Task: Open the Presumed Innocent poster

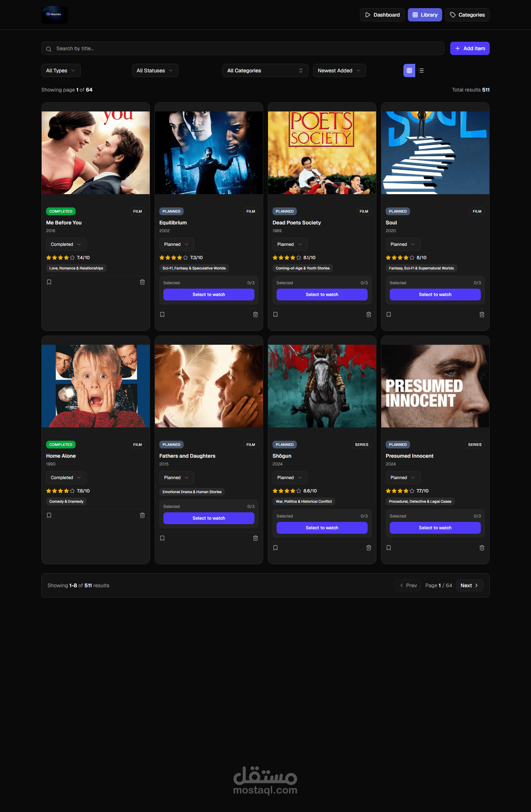Action: point(435,386)
